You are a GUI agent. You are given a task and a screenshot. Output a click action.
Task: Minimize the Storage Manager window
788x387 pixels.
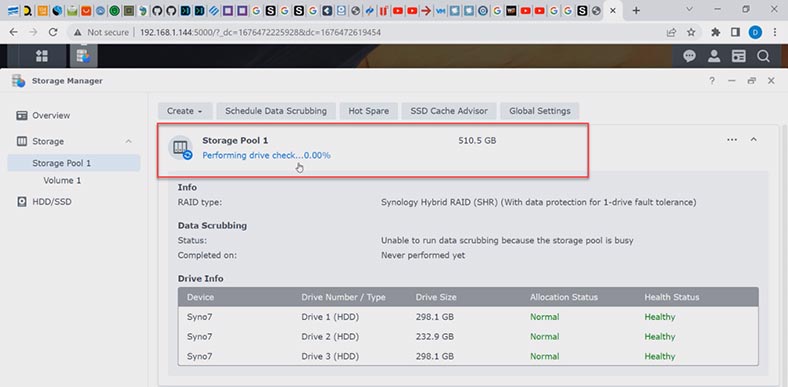pyautogui.click(x=732, y=81)
